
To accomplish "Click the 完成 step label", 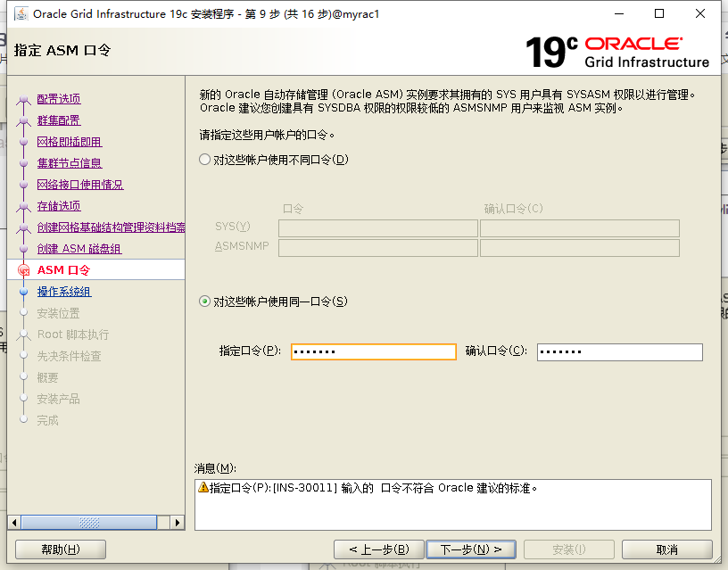I will tap(48, 420).
